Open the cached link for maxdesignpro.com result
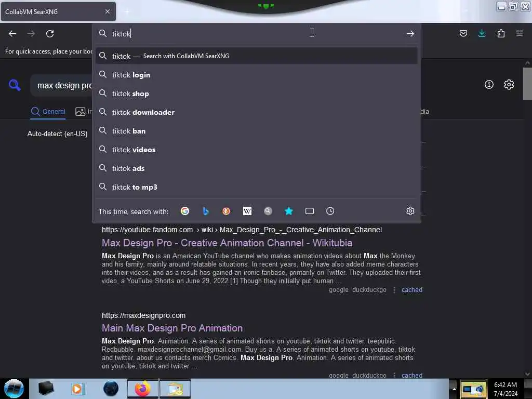This screenshot has width=532, height=399. pos(412,375)
